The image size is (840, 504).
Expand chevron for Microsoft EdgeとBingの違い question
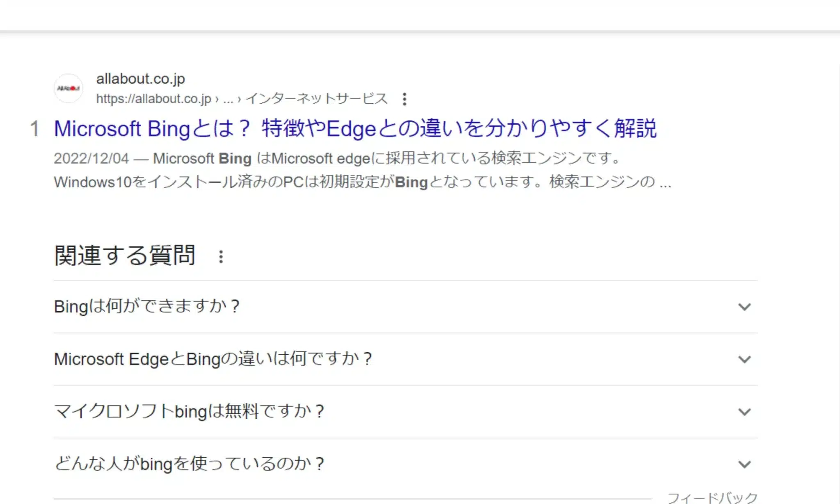tap(744, 359)
